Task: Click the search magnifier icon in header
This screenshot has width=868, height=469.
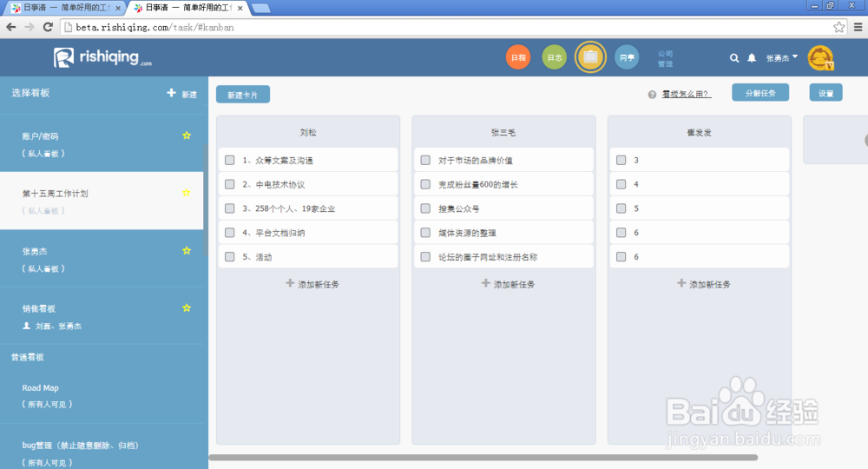Action: pyautogui.click(x=734, y=57)
